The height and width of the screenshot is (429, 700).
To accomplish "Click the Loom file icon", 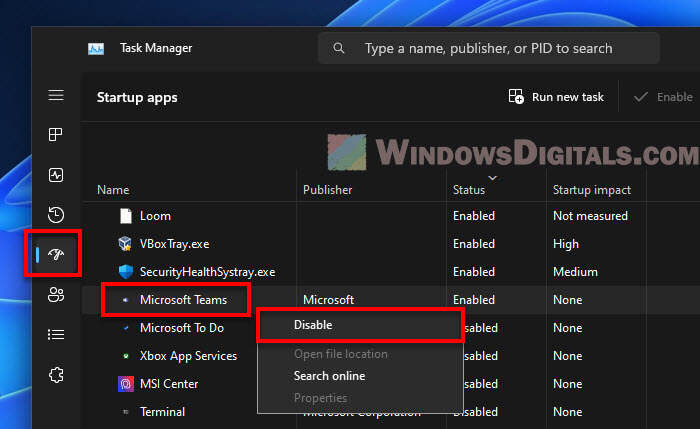I will tap(126, 216).
